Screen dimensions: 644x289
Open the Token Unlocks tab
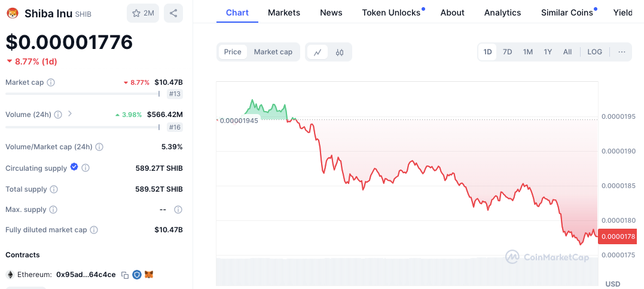click(x=391, y=13)
